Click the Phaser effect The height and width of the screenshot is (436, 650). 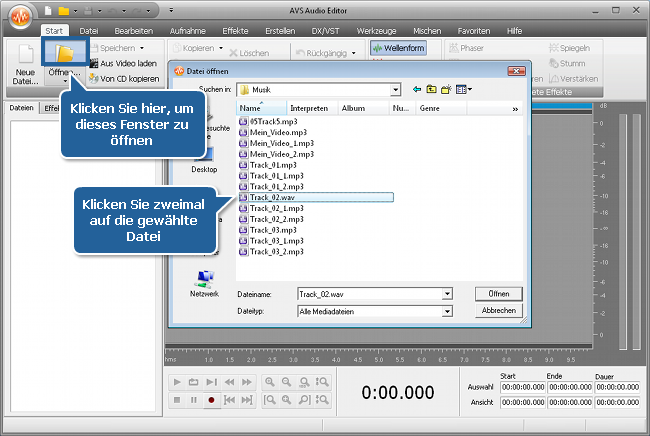pos(467,48)
